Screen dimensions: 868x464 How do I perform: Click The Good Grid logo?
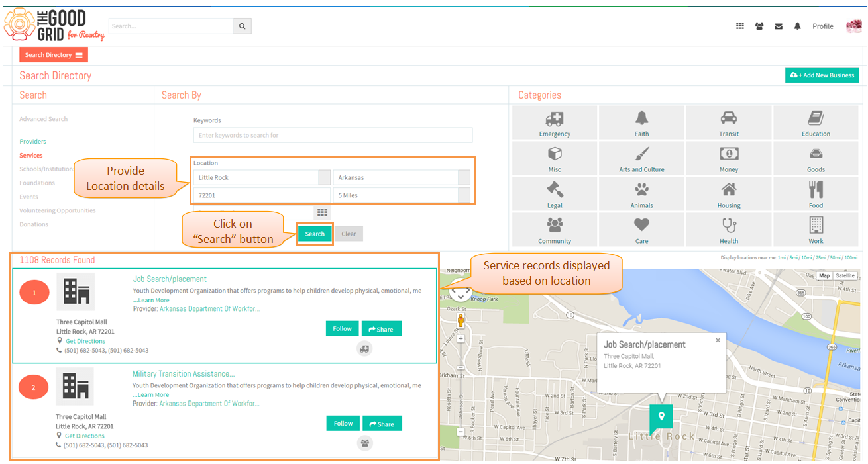(54, 26)
